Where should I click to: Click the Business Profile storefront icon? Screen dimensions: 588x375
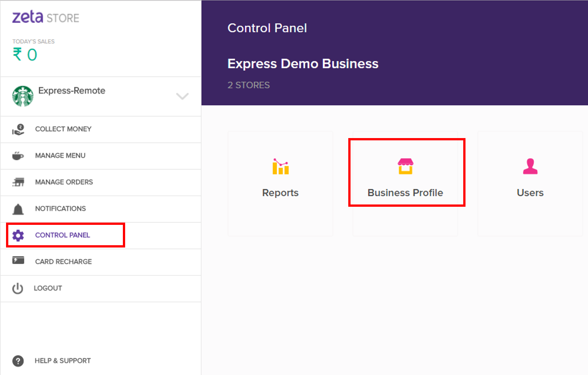pyautogui.click(x=406, y=166)
